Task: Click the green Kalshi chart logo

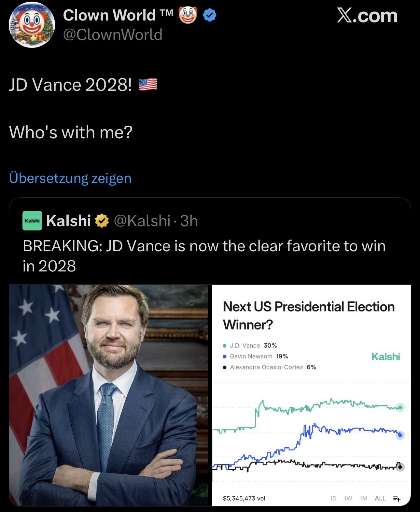Action: coord(385,357)
